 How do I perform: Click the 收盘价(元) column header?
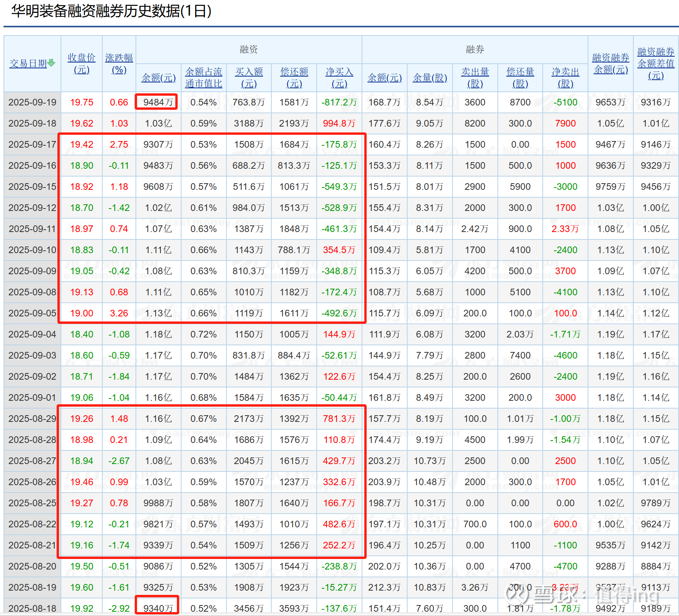click(x=82, y=64)
